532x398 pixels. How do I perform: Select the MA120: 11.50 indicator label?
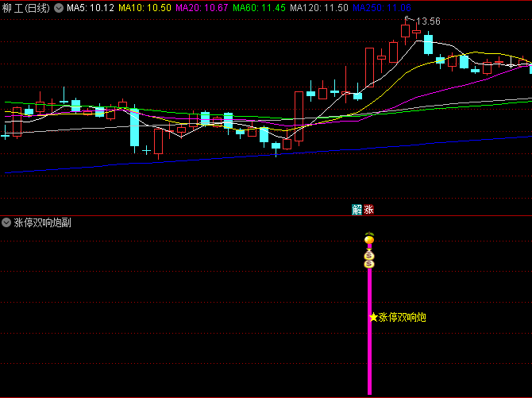click(319, 8)
